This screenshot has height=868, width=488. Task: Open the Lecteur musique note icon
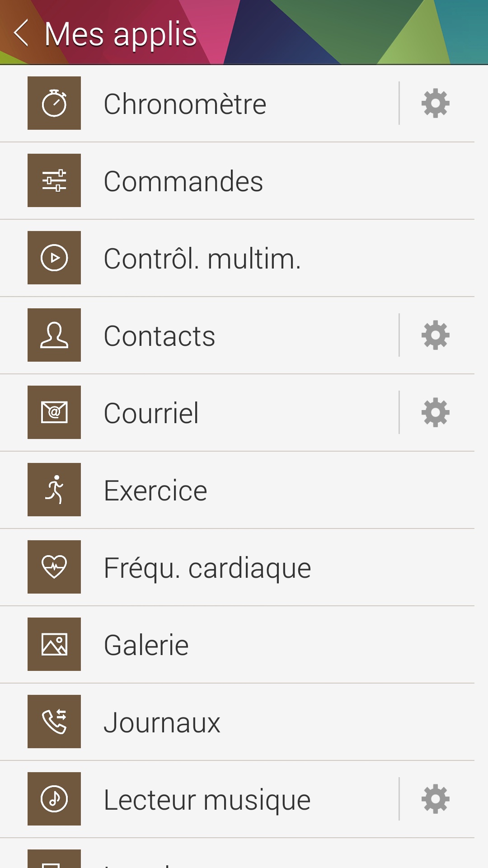click(54, 799)
